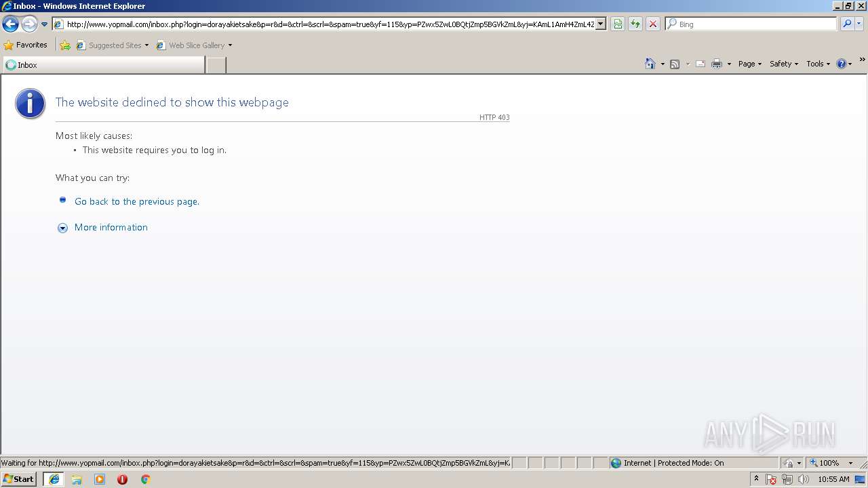This screenshot has width=868, height=488.
Task: Open the Safety menu
Action: point(784,64)
